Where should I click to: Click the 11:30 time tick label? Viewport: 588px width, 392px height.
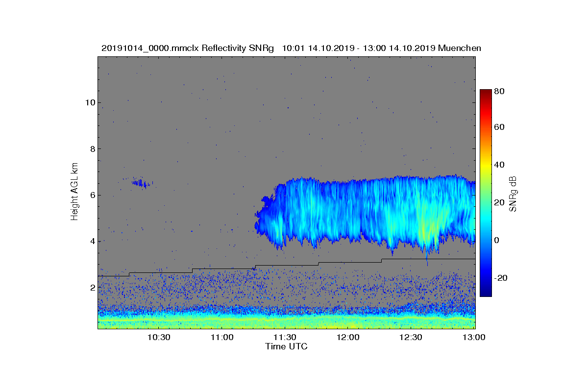285,337
